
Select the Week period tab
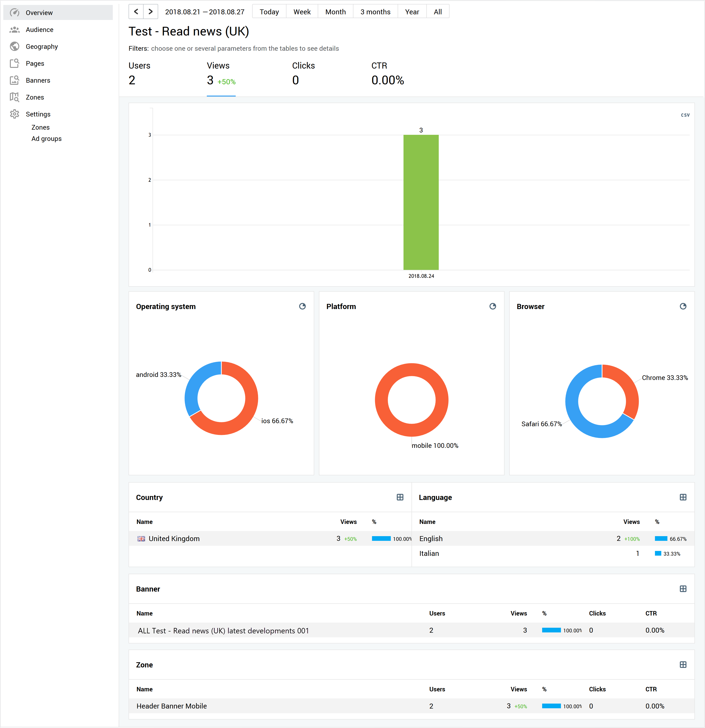[x=302, y=12]
